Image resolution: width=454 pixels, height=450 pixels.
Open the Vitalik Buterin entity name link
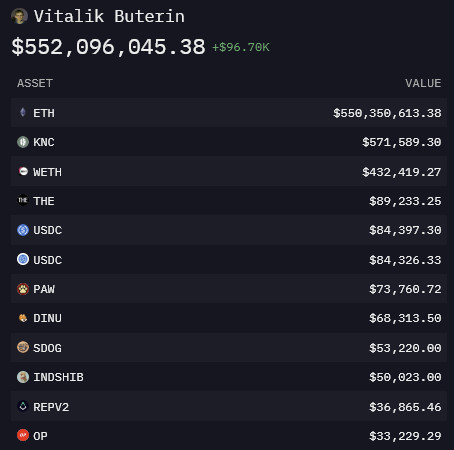pyautogui.click(x=109, y=16)
